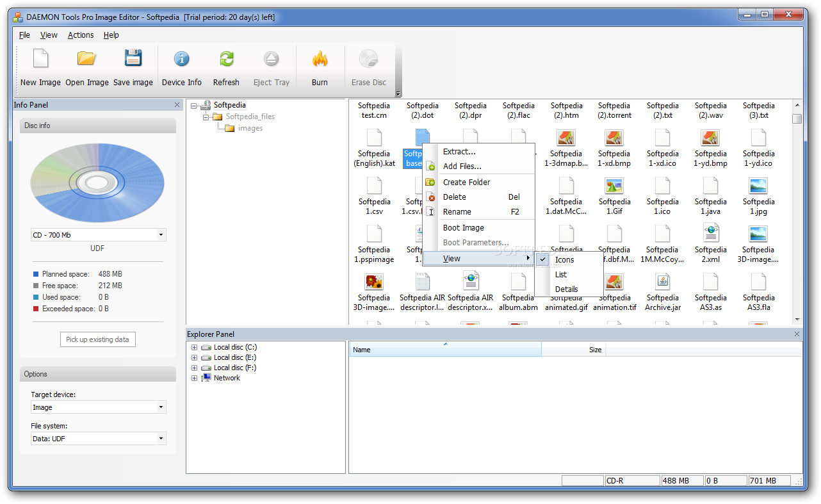Click the Refresh toolbar icon
The width and height of the screenshot is (821, 504).
point(226,59)
